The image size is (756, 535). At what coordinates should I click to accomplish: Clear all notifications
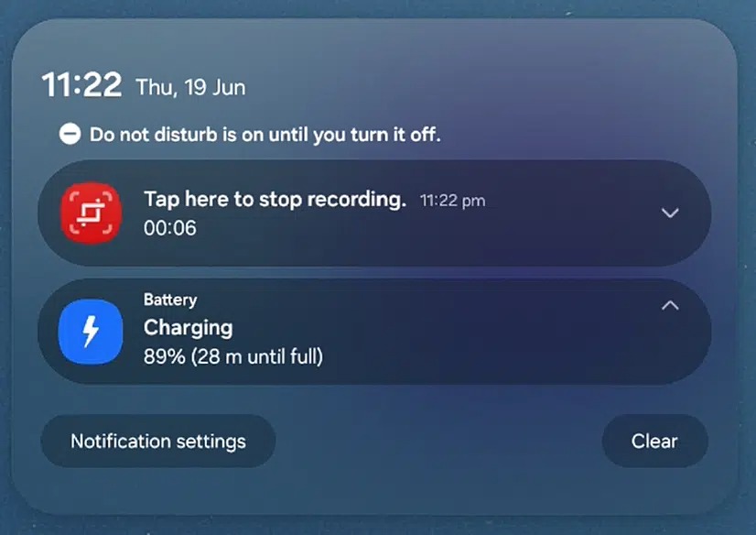pyautogui.click(x=654, y=441)
